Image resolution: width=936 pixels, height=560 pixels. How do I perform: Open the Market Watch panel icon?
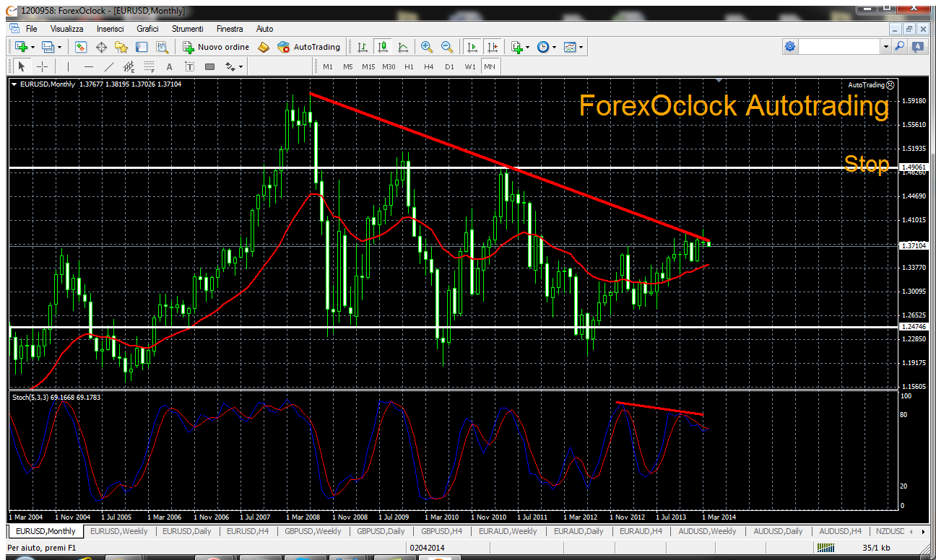(x=81, y=47)
